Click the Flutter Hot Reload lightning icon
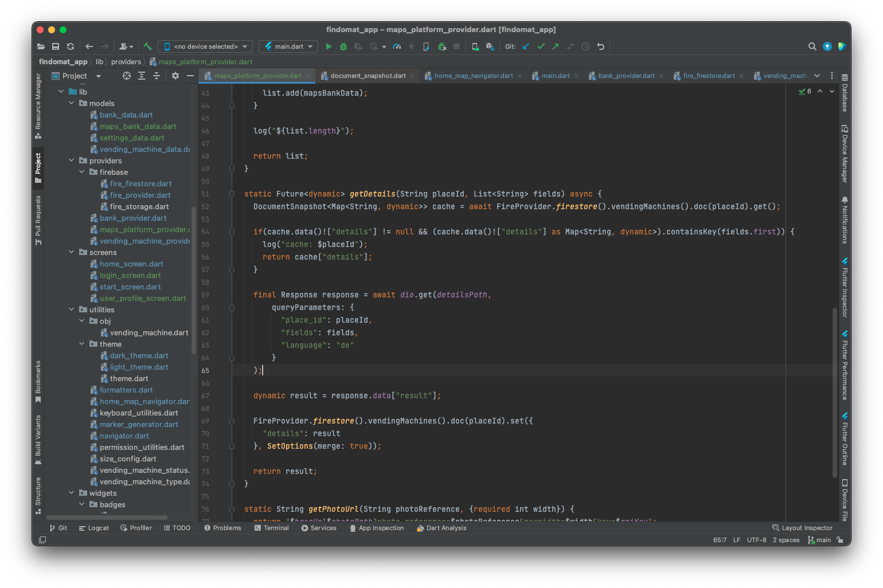The height and width of the screenshot is (588, 883). pyautogui.click(x=411, y=46)
